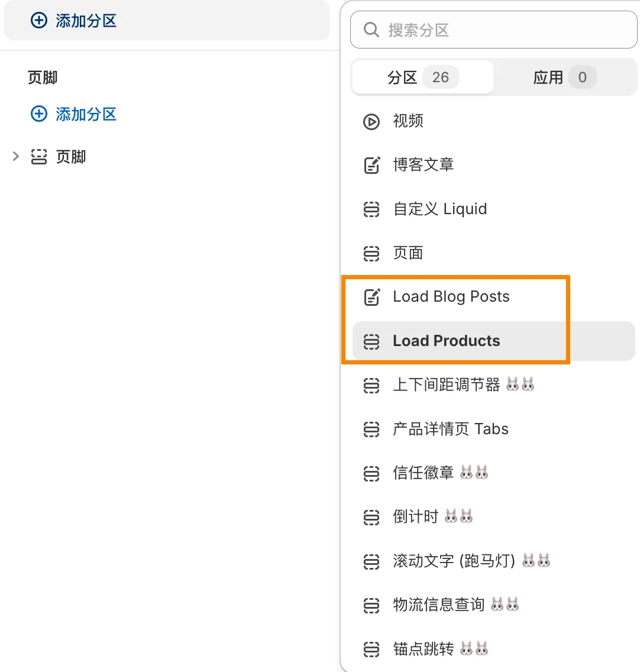Select the Load Products section
The width and height of the screenshot is (640, 672).
pos(445,341)
